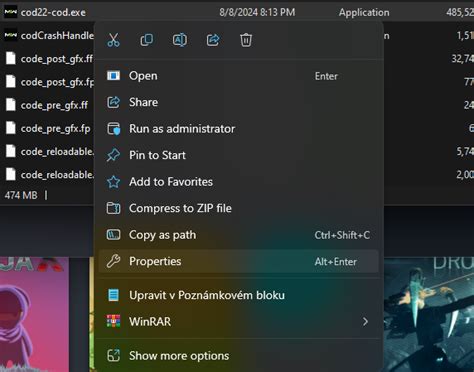
Task: Click the Copy icon in context menu
Action: (x=147, y=40)
